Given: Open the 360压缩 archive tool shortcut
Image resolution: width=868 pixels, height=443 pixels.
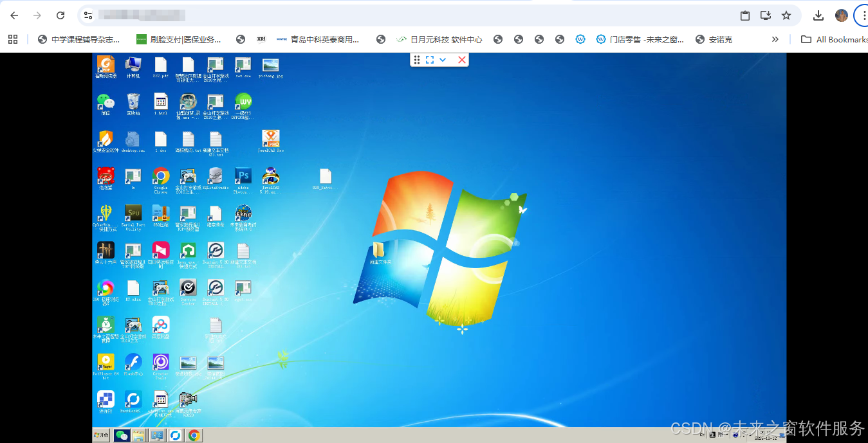Looking at the screenshot, I should [161, 216].
